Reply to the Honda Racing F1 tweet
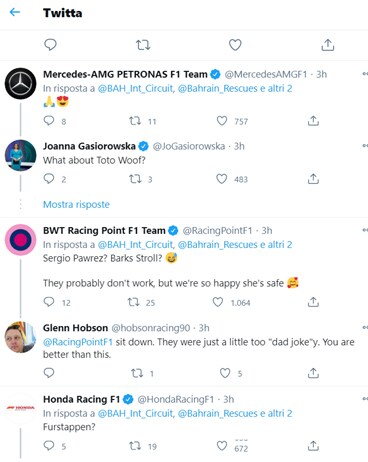Viewport: 368px width, 462px height. [x=49, y=446]
